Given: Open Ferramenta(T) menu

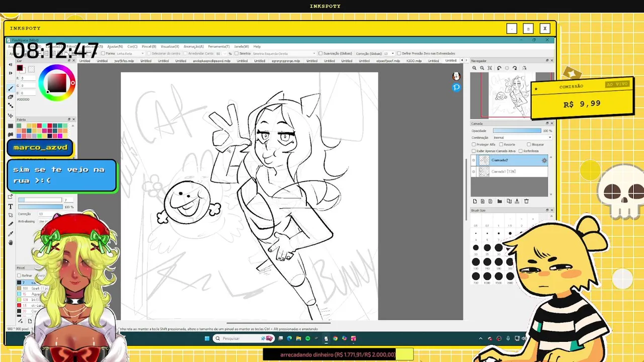Looking at the screenshot, I should pyautogui.click(x=219, y=46).
